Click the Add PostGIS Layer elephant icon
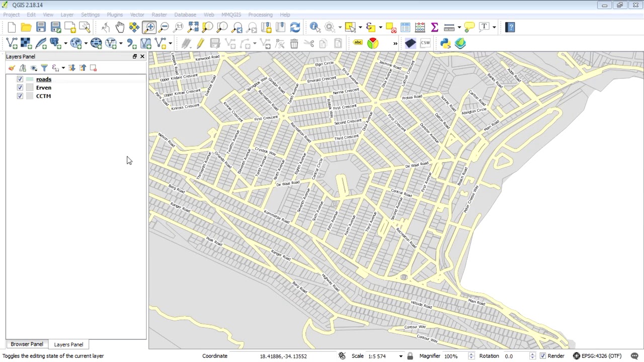This screenshot has height=362, width=644. [55, 44]
